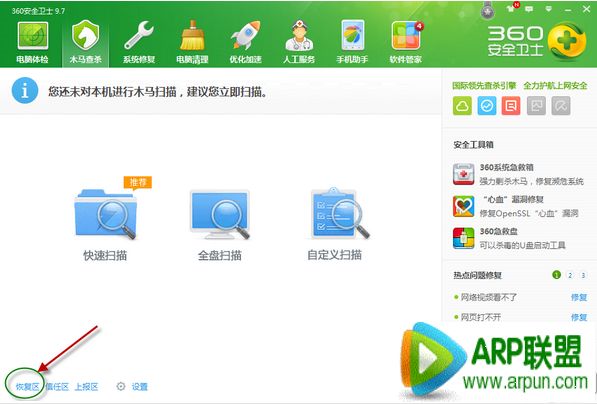This screenshot has width=597, height=404.
Task: Click 全力护航上网安全 text
Action: (555, 86)
